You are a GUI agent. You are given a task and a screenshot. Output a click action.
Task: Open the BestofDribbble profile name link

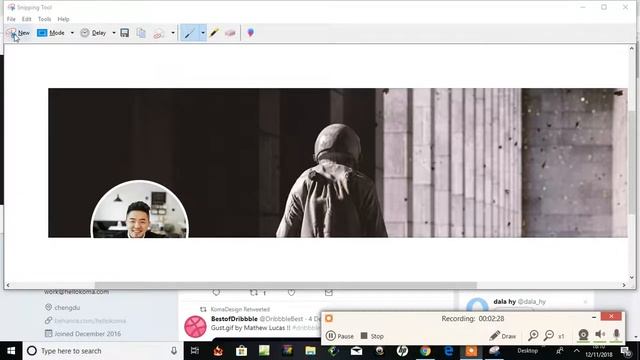click(234, 319)
